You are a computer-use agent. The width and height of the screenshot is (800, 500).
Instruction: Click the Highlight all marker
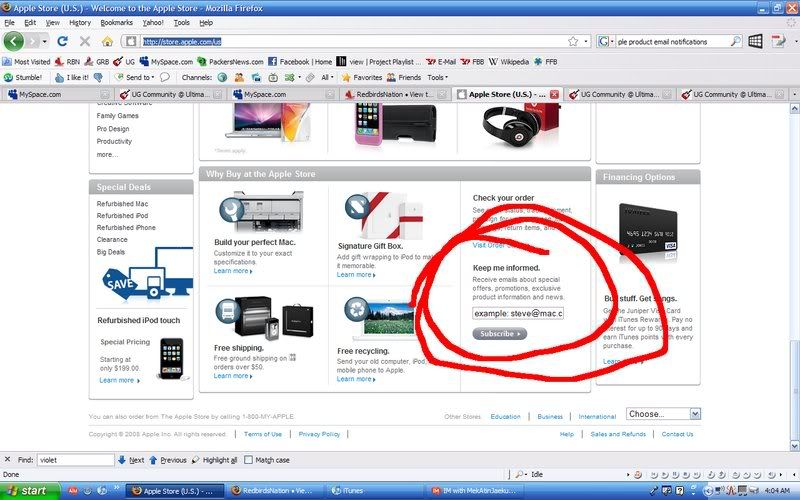[214, 460]
